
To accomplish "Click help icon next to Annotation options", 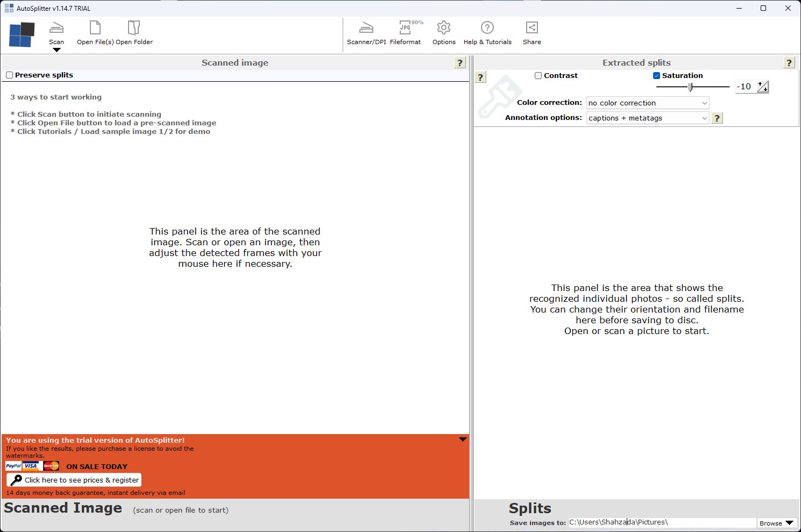I will coord(717,118).
